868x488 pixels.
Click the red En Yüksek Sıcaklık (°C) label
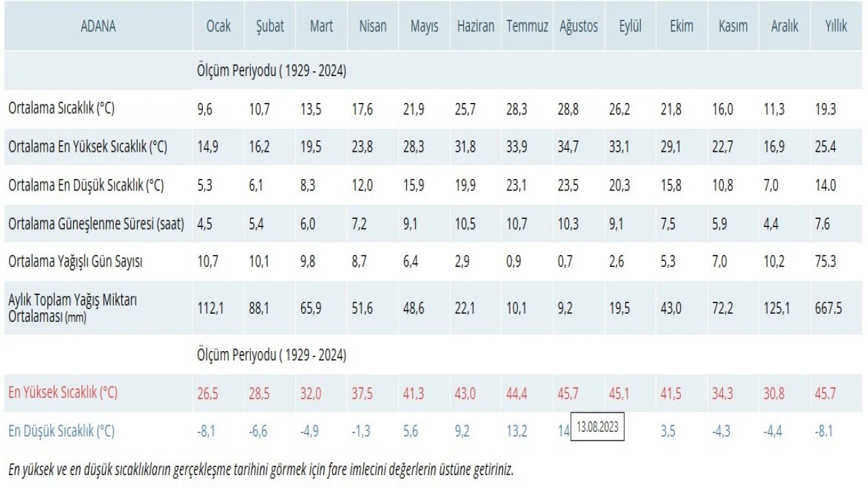(62, 392)
